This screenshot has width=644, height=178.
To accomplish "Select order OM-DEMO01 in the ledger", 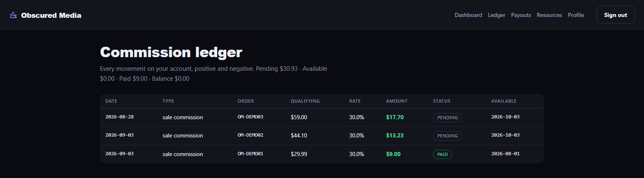I will click(x=250, y=154).
